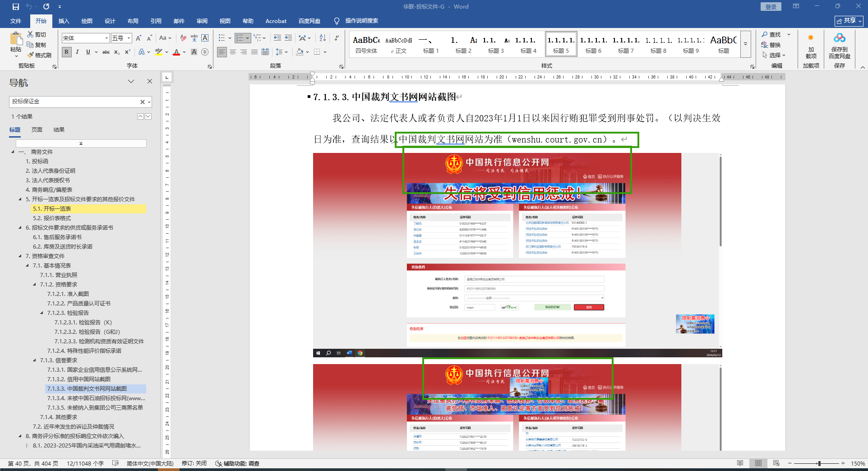Apply the red font color
Screen dimensions: 868x471
176,52
